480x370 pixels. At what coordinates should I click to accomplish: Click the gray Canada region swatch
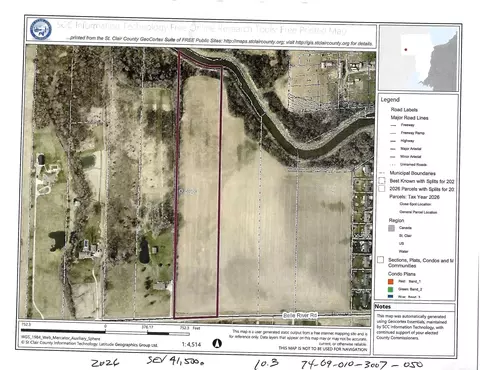pos(392,228)
